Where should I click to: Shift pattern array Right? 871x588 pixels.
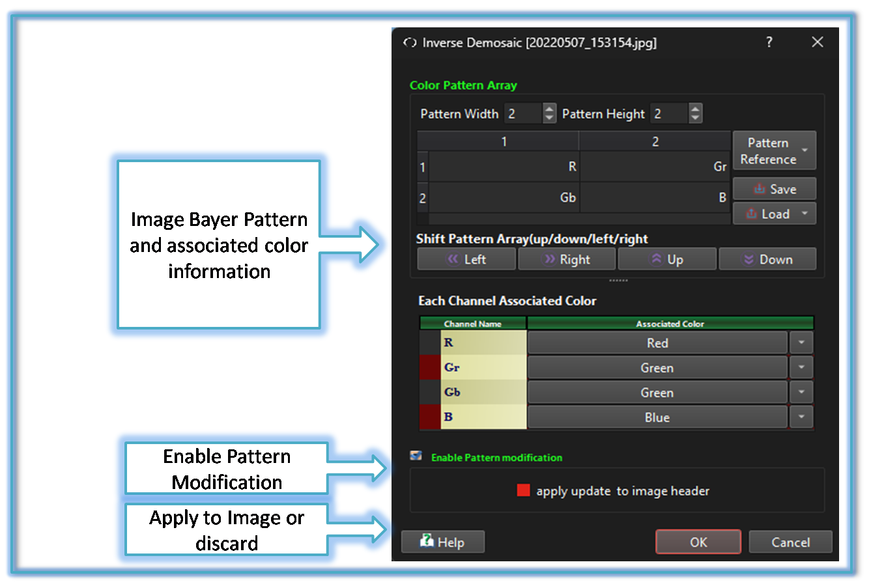coord(567,259)
